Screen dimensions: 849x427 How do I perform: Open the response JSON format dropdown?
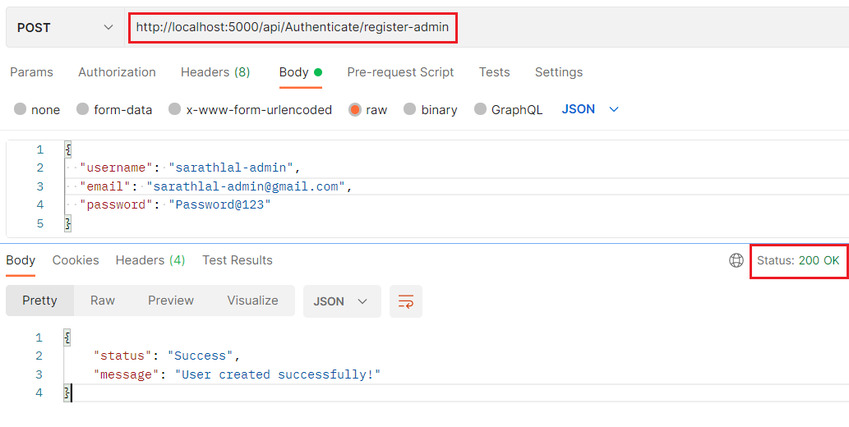click(x=341, y=301)
